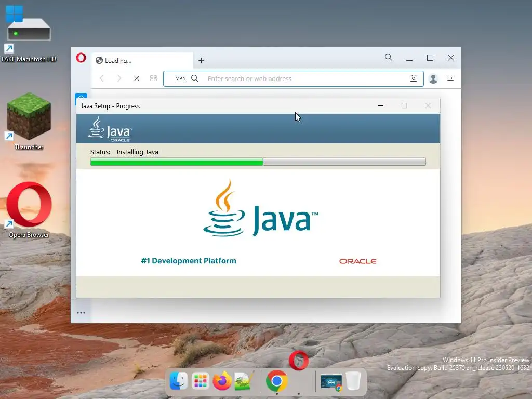Screen dimensions: 532x399
Task: Open Opera sidebar three dots menu
Action: [81, 312]
